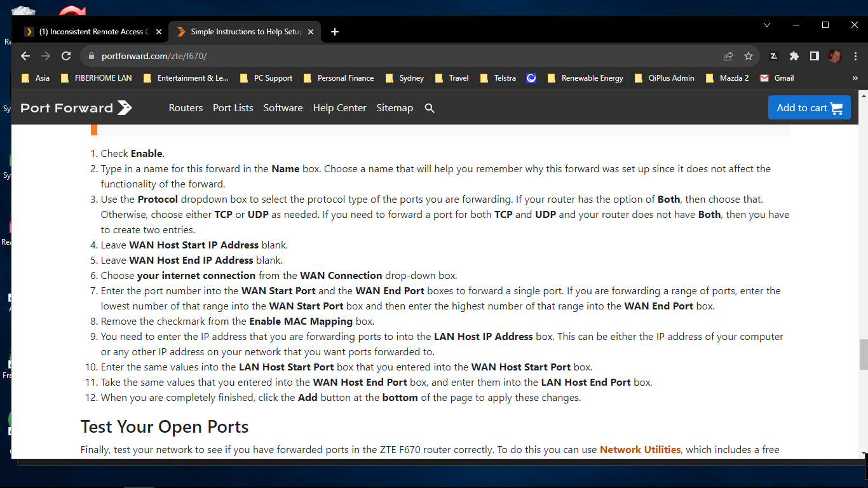Open the Routers menu item
This screenshot has width=868, height=488.
[x=186, y=108]
